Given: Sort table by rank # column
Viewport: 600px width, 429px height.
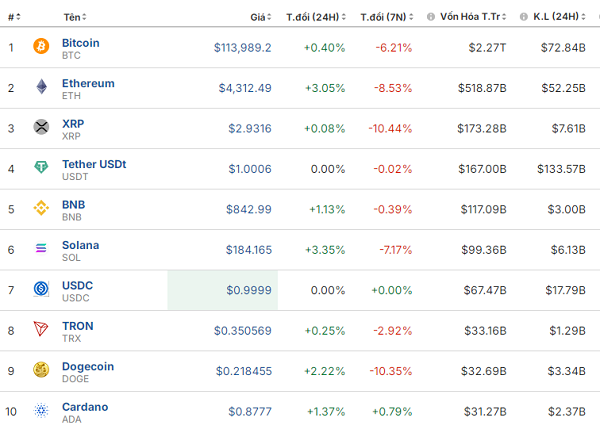Looking at the screenshot, I should [14, 17].
